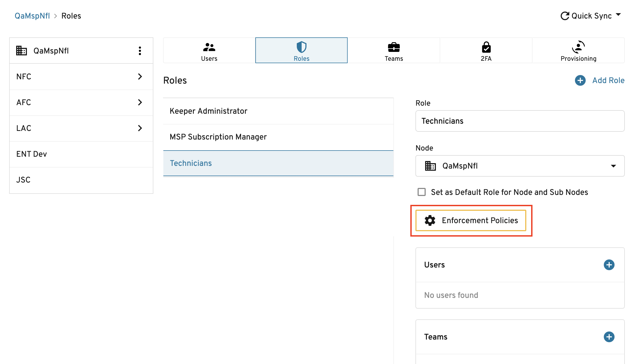Expand the AFC node chevron
This screenshot has height=364, width=635.
140,102
